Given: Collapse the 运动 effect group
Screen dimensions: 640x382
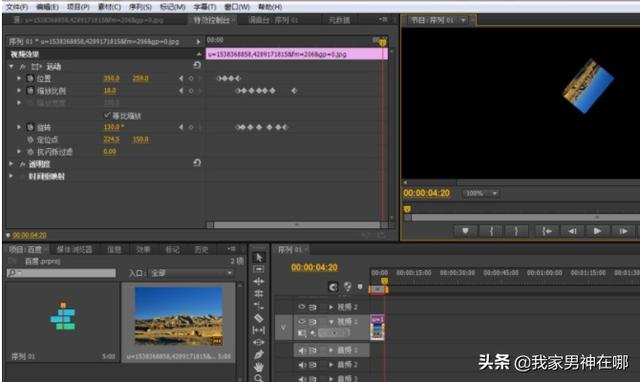Looking at the screenshot, I should click(11, 66).
